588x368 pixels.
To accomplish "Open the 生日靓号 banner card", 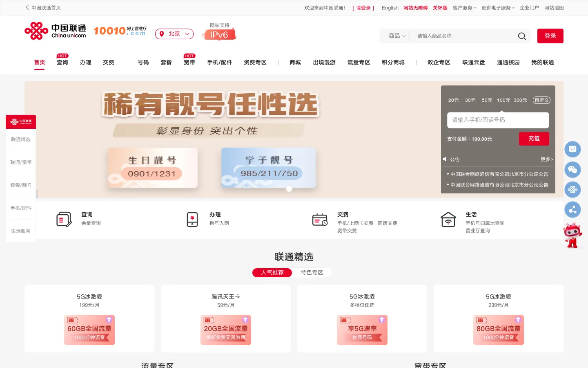I will 152,168.
